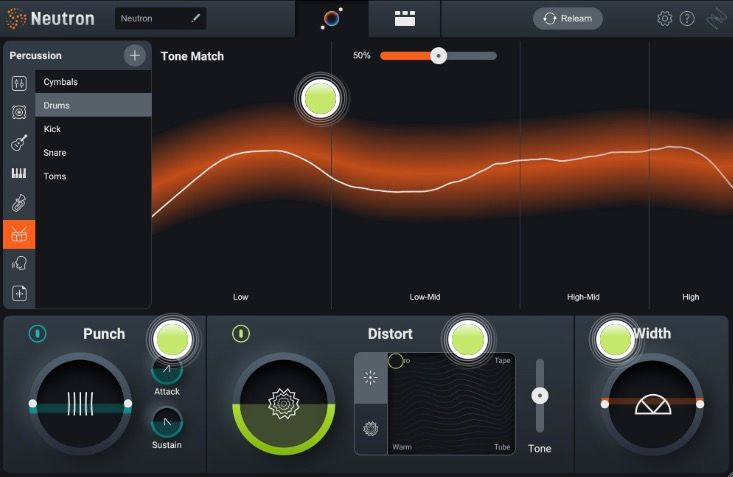Screen dimensions: 733x477
Task: Choose Cymbals in the Percussion list
Action: pos(93,82)
